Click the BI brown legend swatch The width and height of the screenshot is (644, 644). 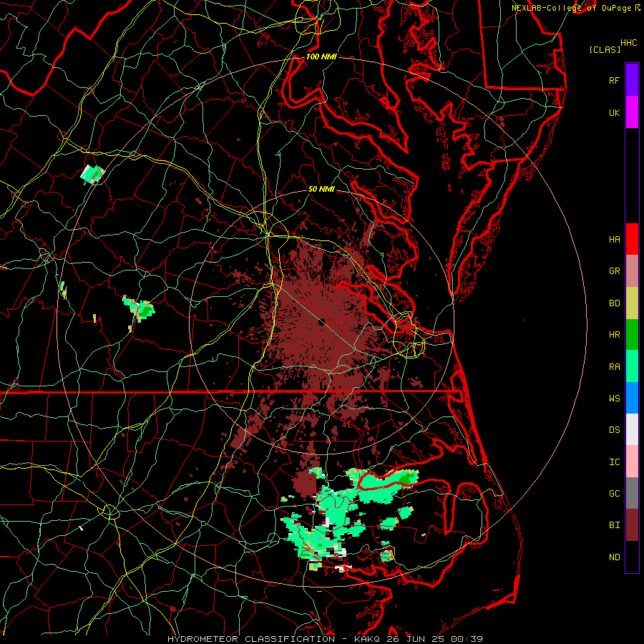click(632, 525)
